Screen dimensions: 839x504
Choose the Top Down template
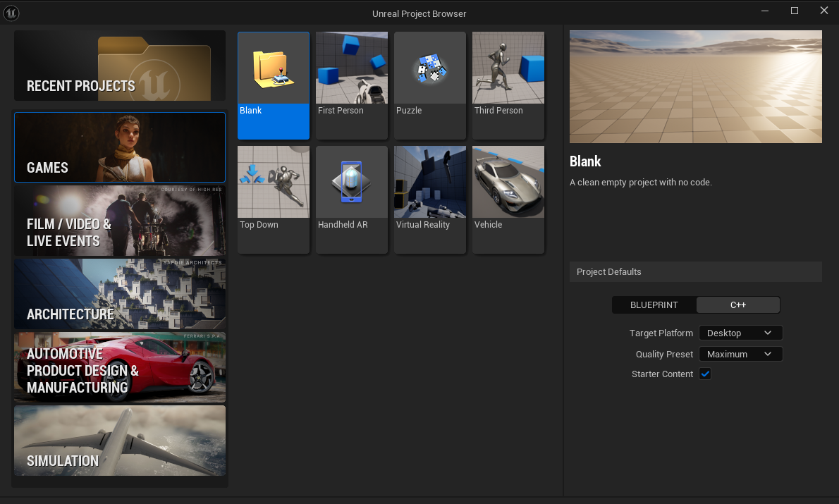click(274, 199)
